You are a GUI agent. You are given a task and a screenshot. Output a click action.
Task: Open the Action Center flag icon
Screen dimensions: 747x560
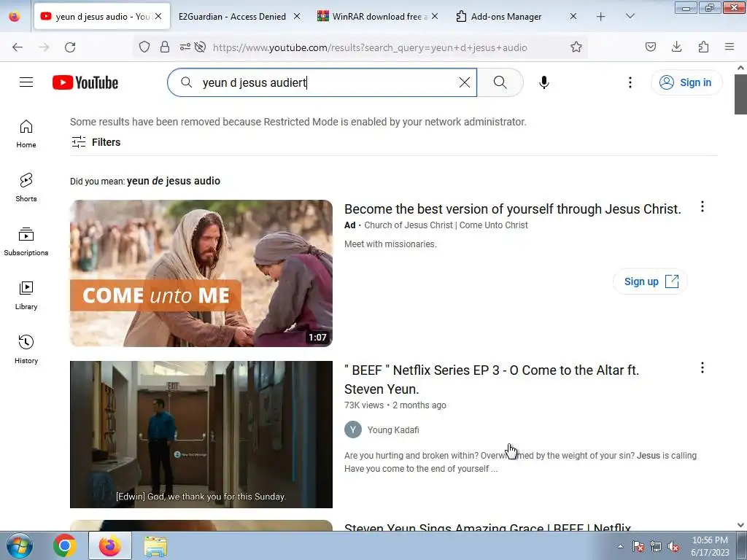click(x=638, y=547)
